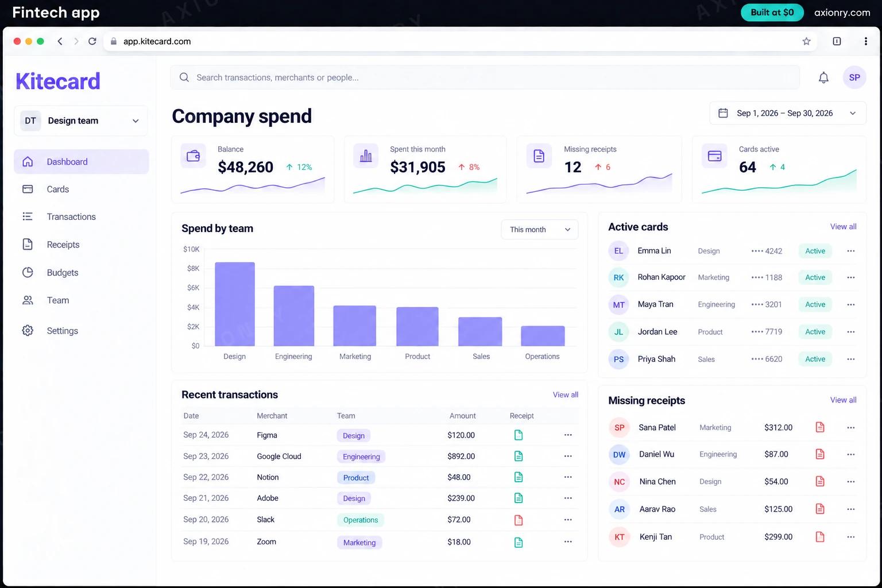
Task: Open more options for Daniel Wu receipt
Action: 851,454
